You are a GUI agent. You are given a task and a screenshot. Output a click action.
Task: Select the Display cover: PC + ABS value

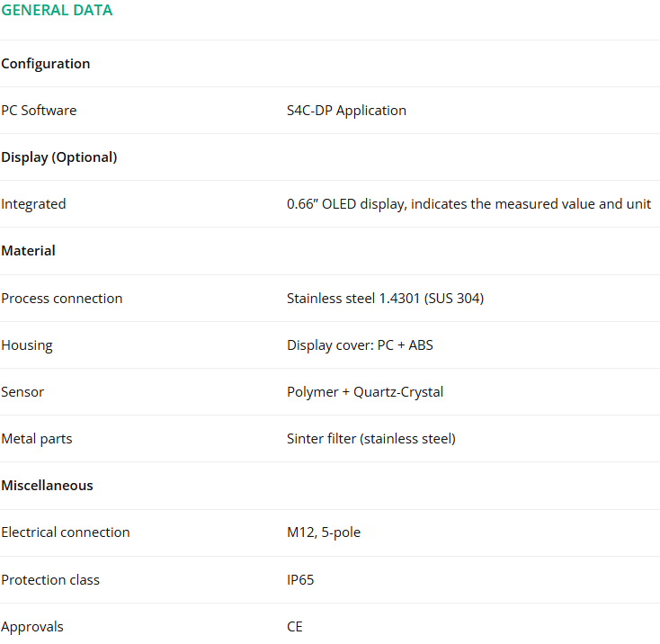pyautogui.click(x=360, y=345)
